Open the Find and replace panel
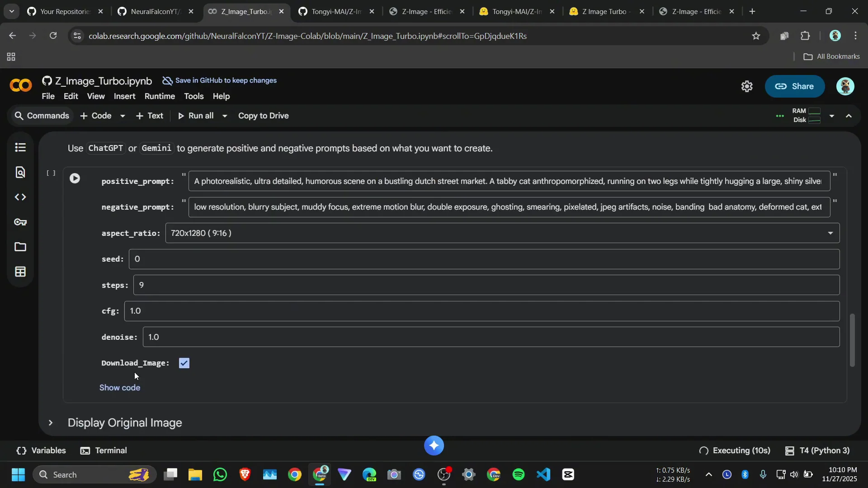 tap(20, 172)
